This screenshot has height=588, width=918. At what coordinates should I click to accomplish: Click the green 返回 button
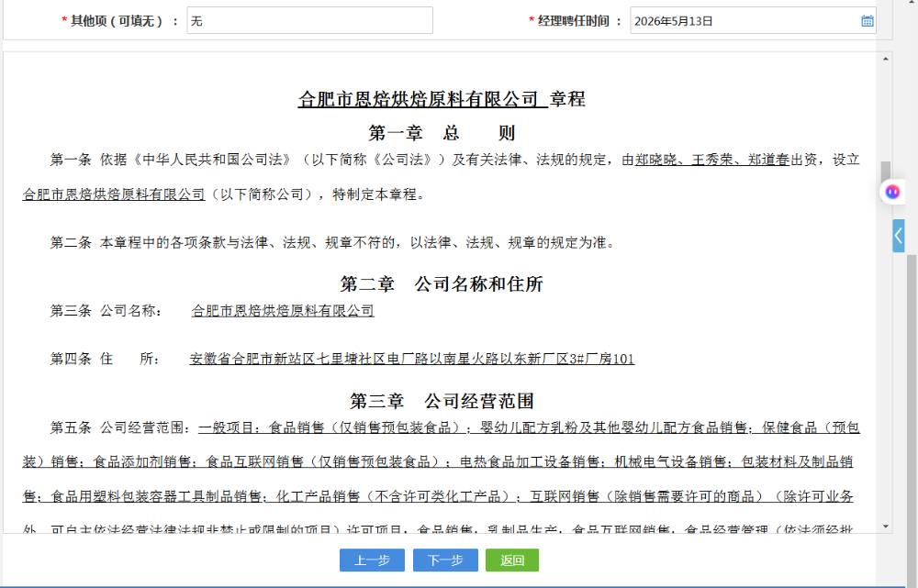[512, 560]
